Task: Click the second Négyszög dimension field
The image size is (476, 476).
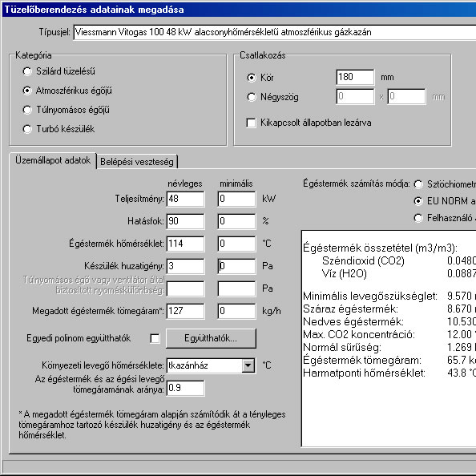Action: click(x=406, y=96)
